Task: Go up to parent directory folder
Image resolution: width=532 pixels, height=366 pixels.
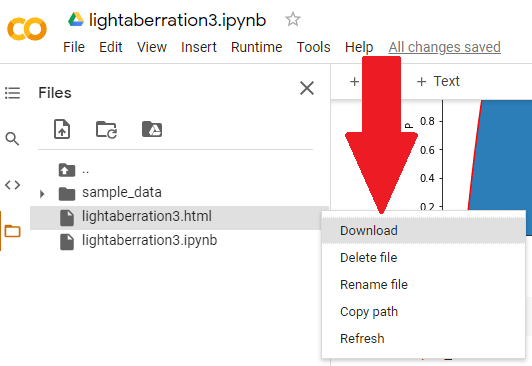Action: coord(66,170)
